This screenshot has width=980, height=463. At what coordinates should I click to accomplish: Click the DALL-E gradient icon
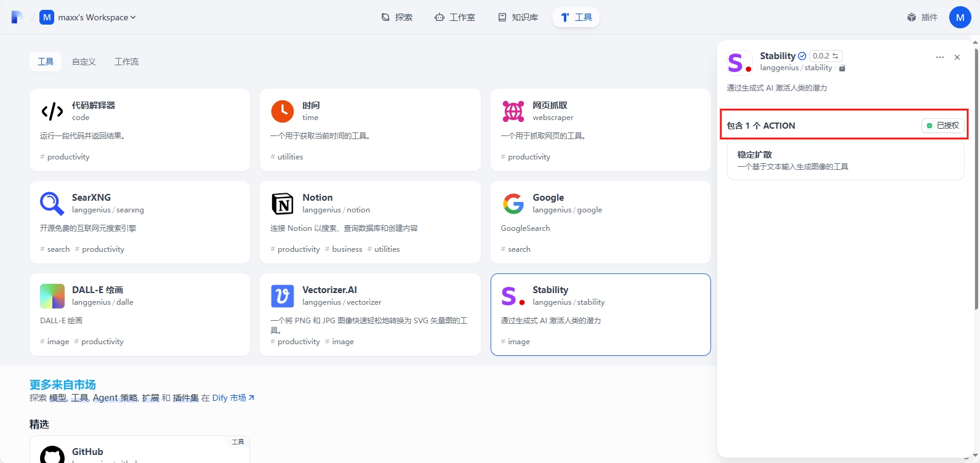52,296
